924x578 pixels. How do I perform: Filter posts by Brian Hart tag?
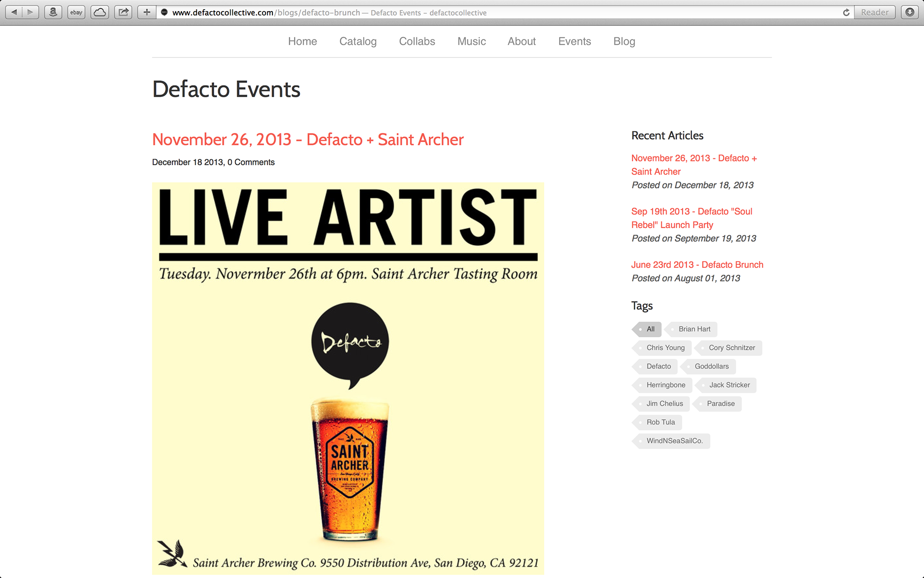[694, 329]
